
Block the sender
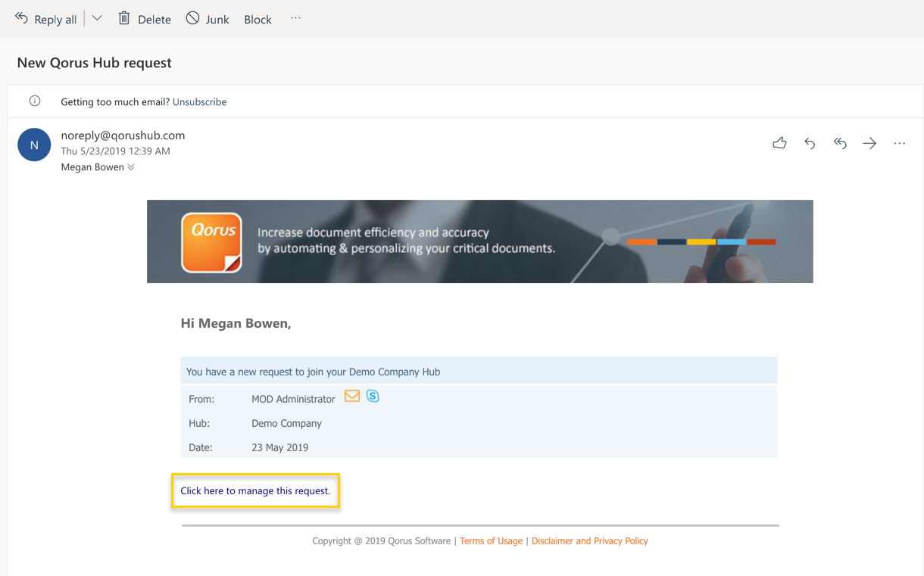point(258,19)
